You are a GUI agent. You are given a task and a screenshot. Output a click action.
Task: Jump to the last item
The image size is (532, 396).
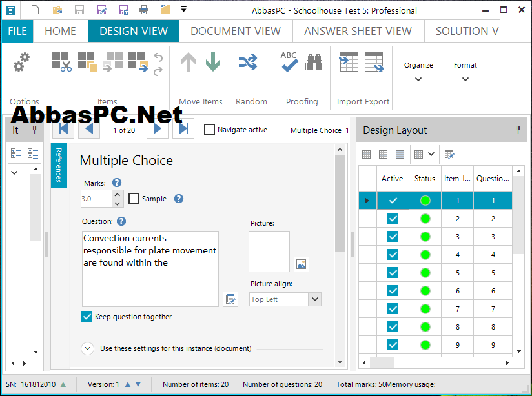pyautogui.click(x=183, y=128)
